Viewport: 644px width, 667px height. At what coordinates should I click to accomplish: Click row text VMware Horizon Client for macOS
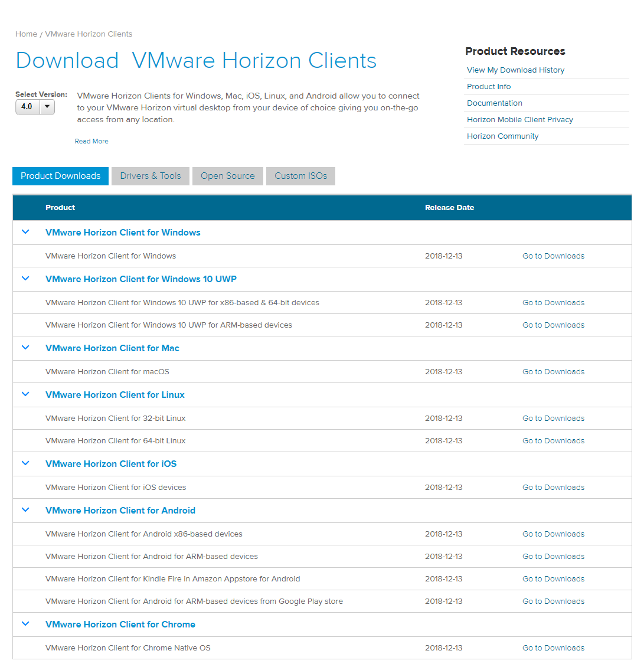coord(107,372)
